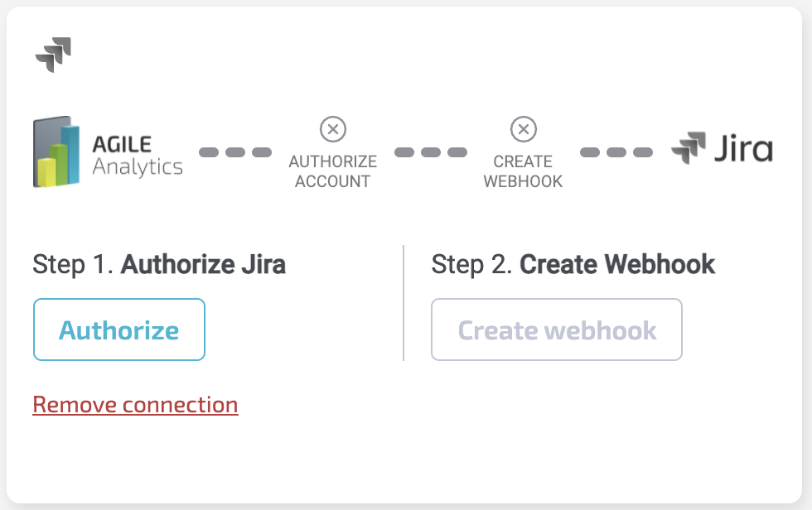Click the Agile Analytics bar chart logo
Image resolution: width=812 pixels, height=510 pixels.
pyautogui.click(x=56, y=153)
